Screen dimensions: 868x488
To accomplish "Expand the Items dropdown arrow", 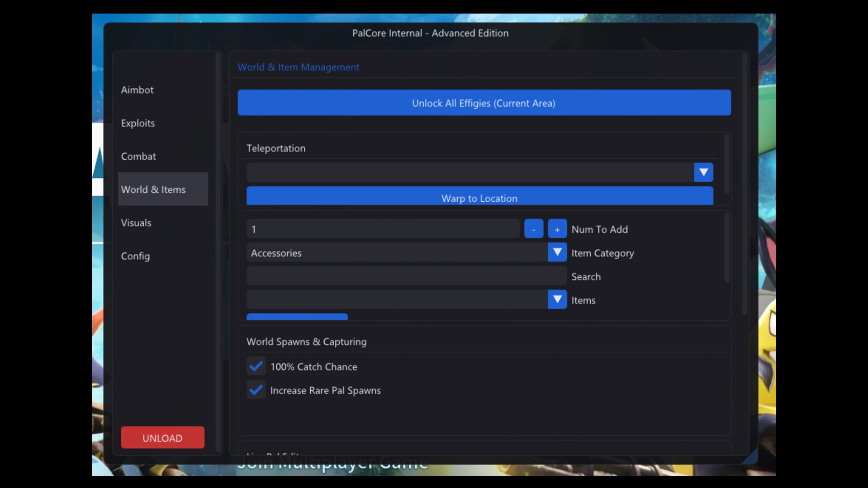I will coord(557,300).
